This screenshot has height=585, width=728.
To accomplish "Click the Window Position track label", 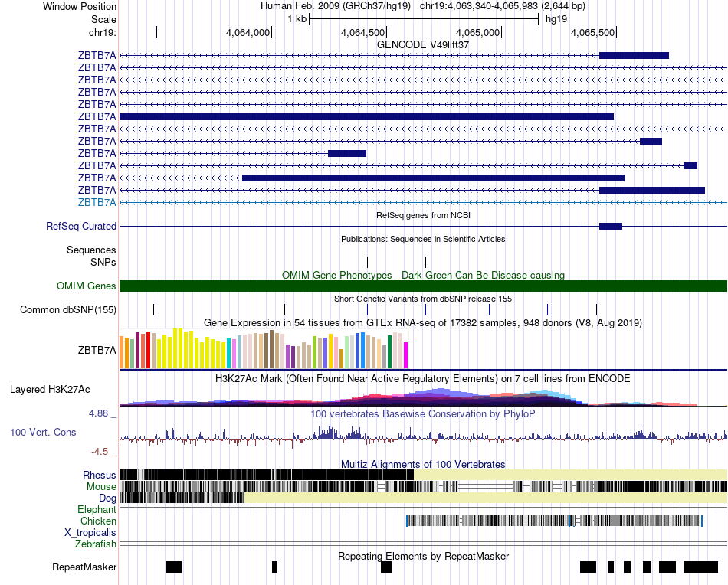I will pos(80,6).
